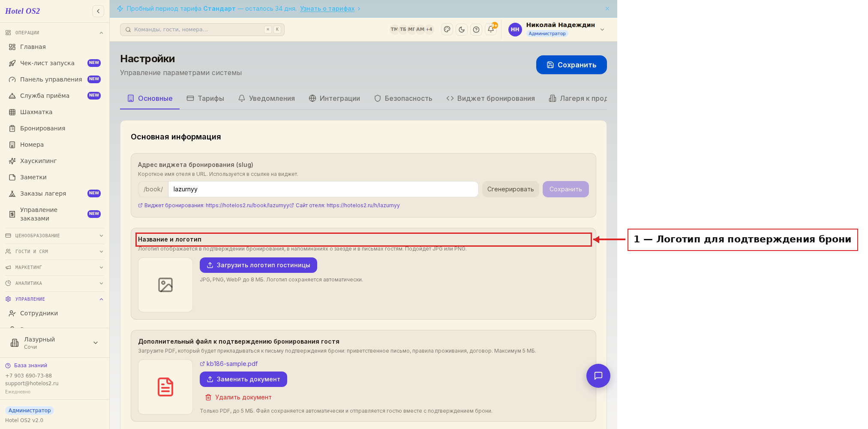This screenshot has height=429, width=868.
Task: Open Чек-лист запуска rocket item
Action: 54,63
